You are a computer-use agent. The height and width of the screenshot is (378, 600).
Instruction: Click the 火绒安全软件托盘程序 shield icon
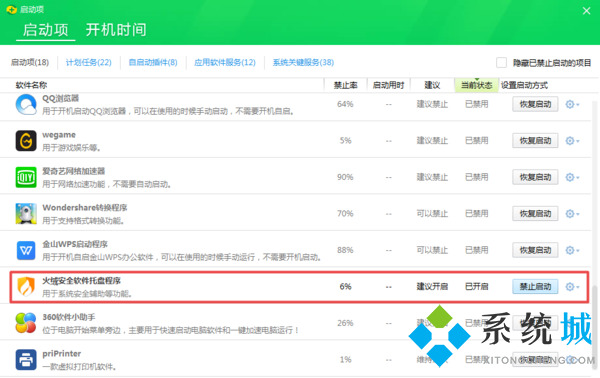click(x=26, y=287)
